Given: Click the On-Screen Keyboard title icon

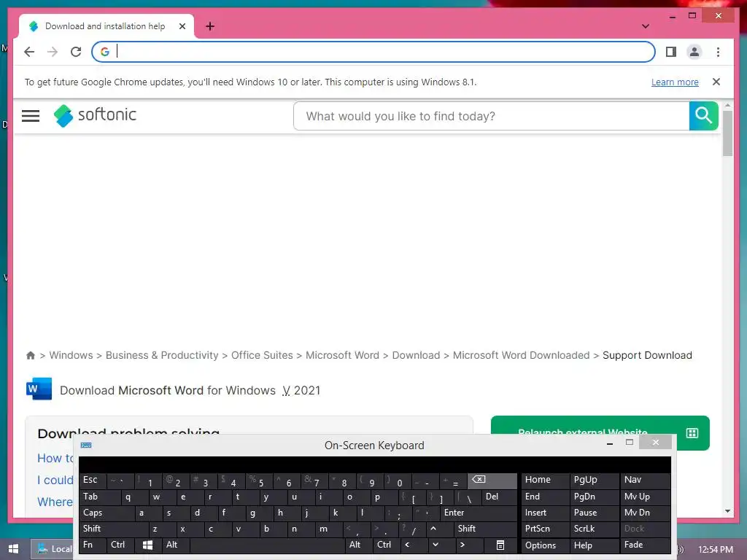Looking at the screenshot, I should (86, 446).
